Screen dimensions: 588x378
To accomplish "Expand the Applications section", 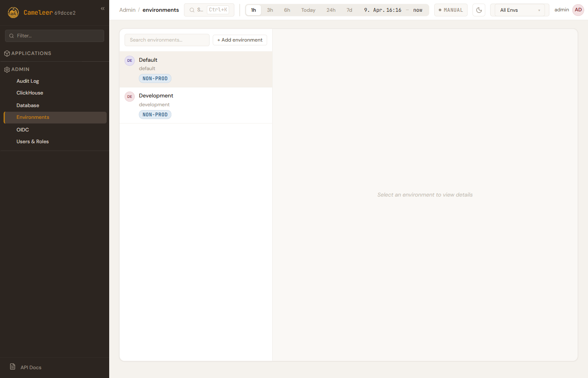I will pyautogui.click(x=31, y=53).
